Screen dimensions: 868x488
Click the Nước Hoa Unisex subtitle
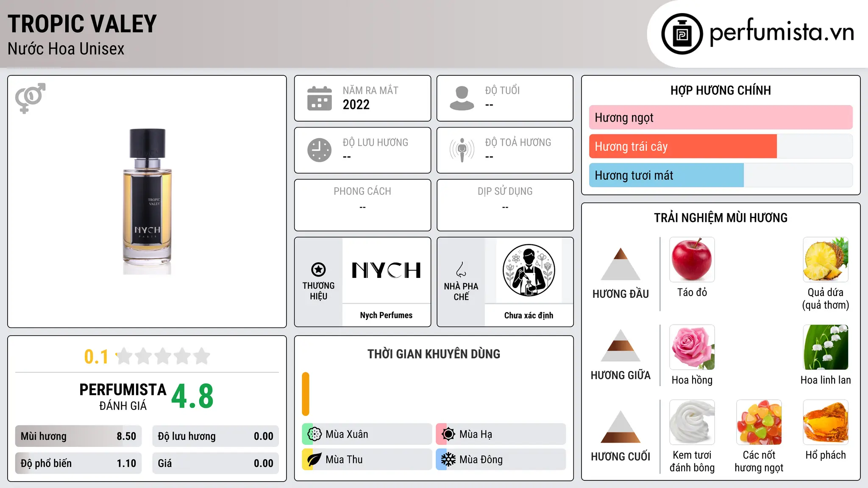click(x=66, y=49)
